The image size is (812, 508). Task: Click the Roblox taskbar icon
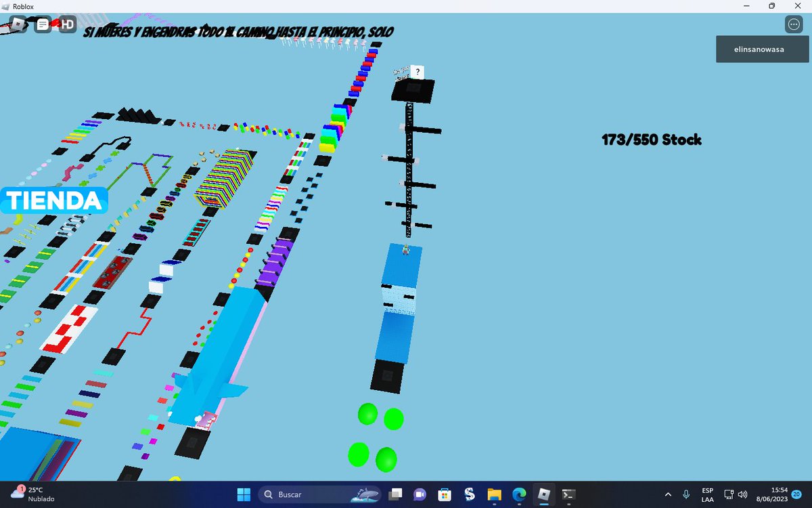click(x=543, y=494)
